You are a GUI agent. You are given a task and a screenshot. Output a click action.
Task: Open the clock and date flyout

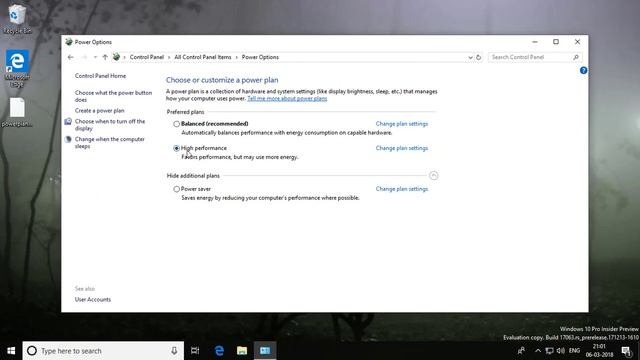(599, 351)
